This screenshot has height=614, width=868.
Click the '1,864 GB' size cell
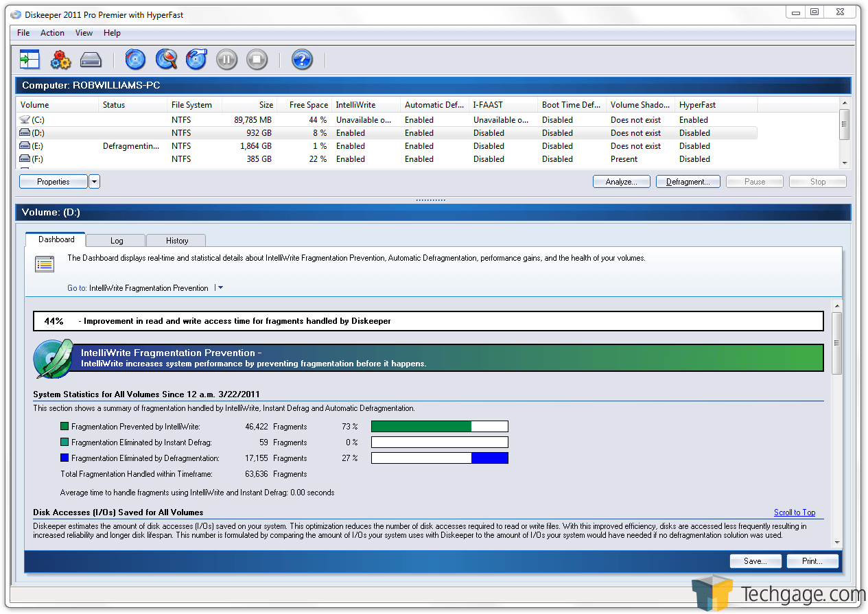(256, 146)
